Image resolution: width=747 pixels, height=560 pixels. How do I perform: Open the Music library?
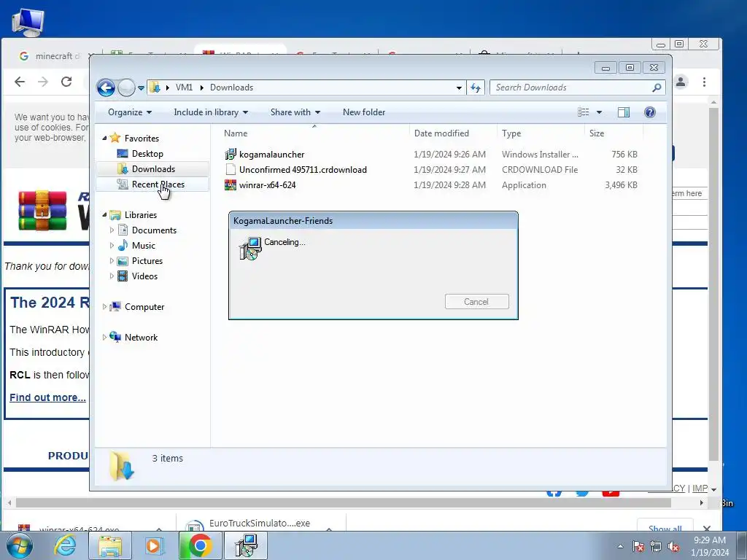point(144,246)
